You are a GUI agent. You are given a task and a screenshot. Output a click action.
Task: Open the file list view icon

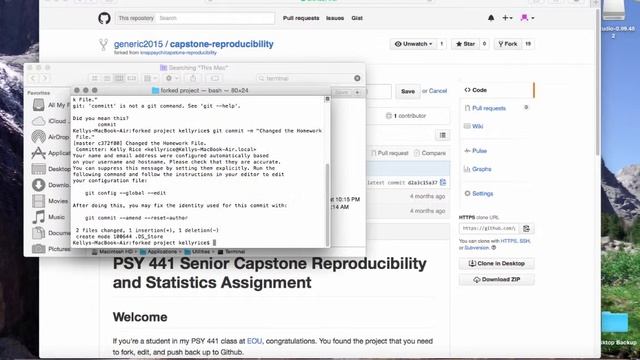[443, 135]
